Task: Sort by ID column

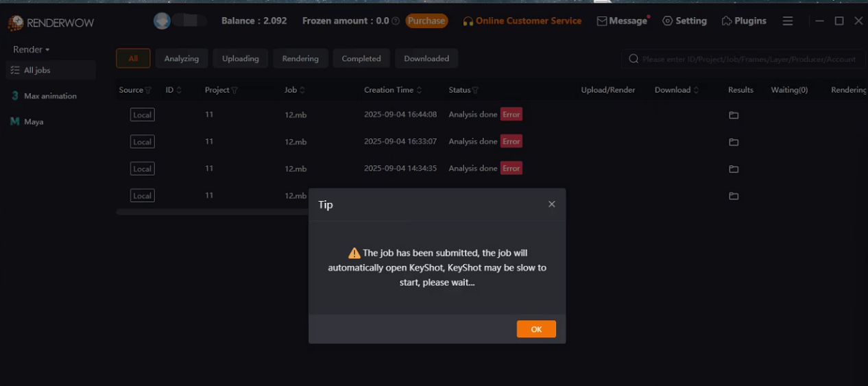Action: point(179,91)
